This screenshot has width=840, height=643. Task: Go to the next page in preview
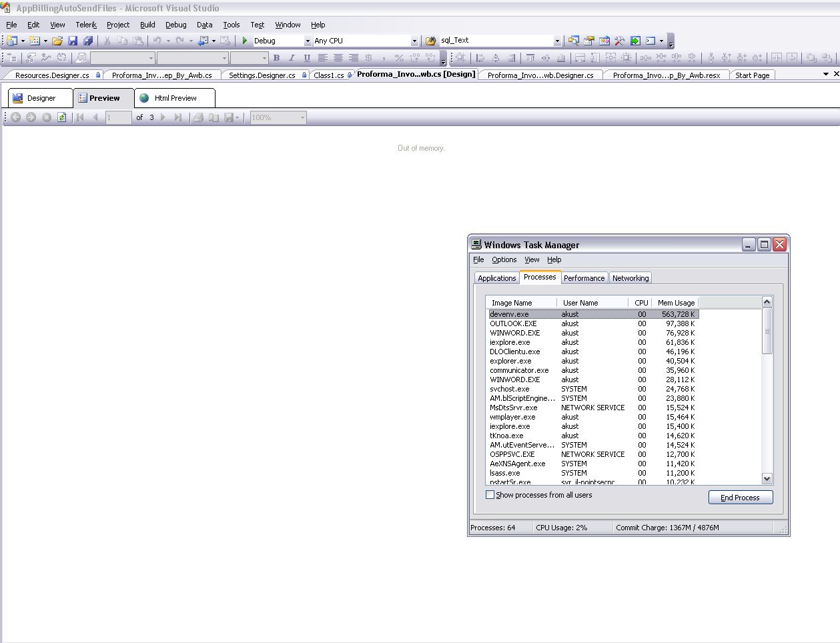coord(163,117)
